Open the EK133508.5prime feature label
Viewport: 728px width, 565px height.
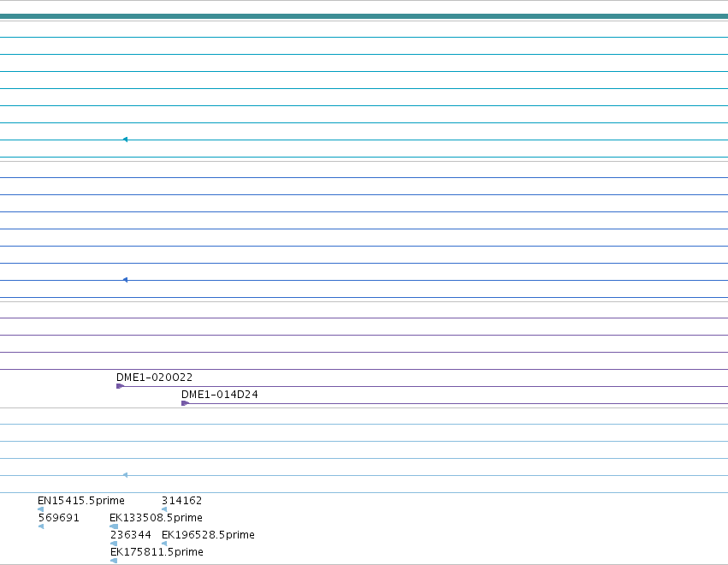point(156,518)
